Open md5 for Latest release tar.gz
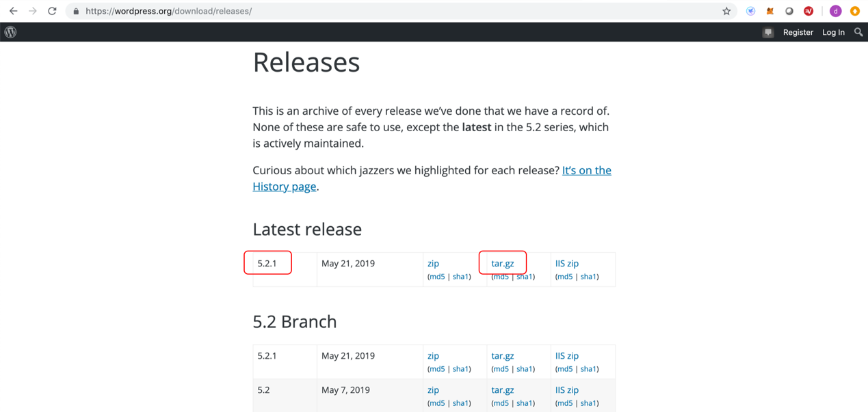The image size is (868, 412). tap(501, 277)
